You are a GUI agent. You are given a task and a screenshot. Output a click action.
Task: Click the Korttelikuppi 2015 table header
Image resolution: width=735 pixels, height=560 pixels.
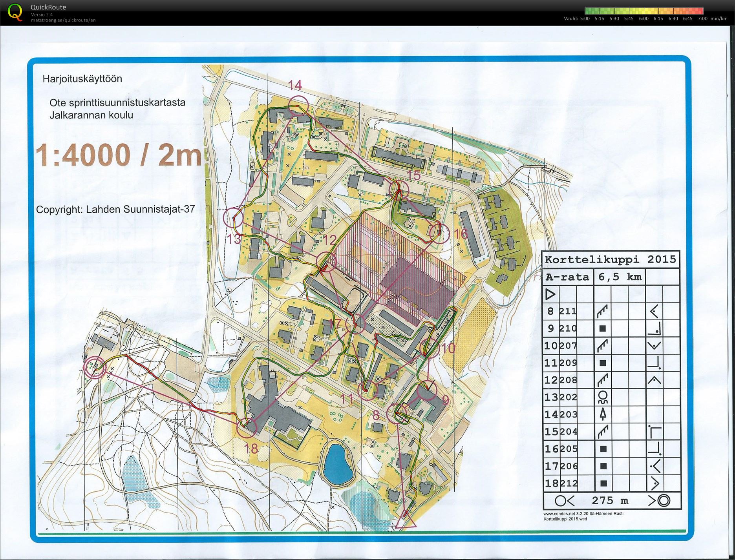(x=611, y=259)
